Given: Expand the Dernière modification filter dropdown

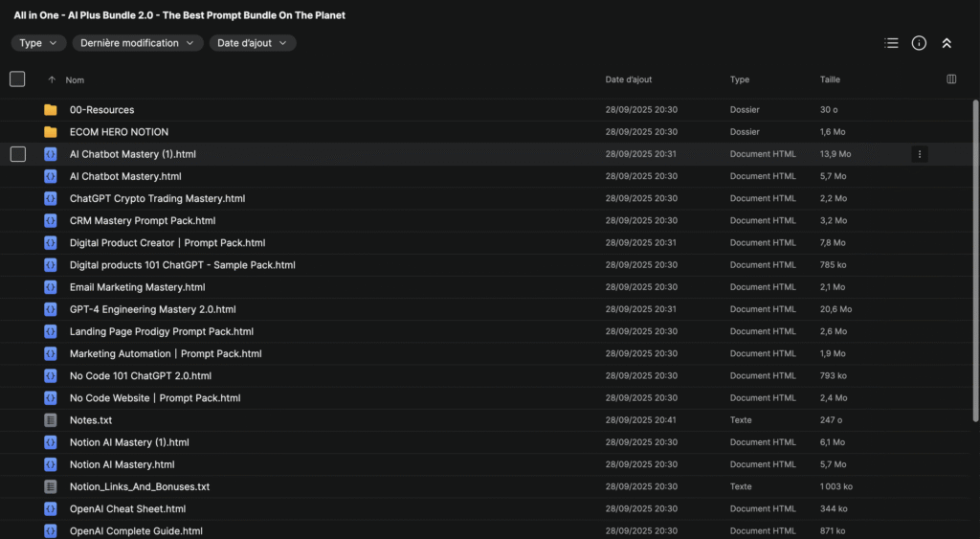Looking at the screenshot, I should point(138,43).
